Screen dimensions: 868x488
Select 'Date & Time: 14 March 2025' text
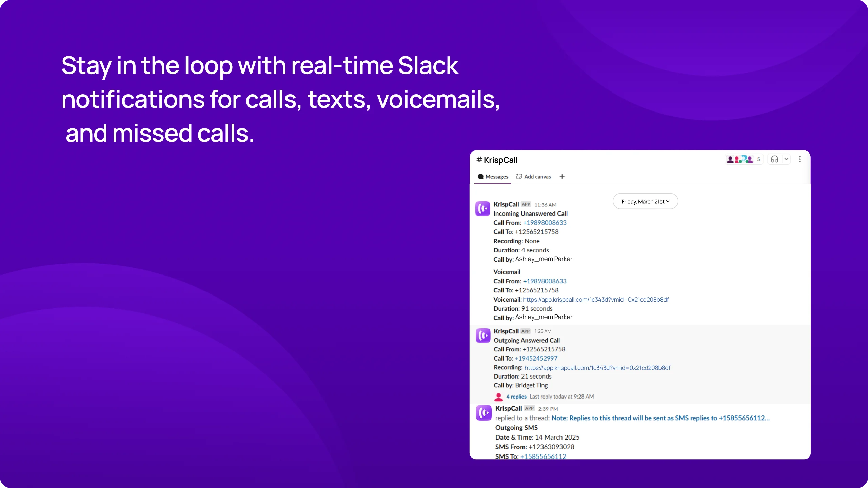click(x=537, y=437)
